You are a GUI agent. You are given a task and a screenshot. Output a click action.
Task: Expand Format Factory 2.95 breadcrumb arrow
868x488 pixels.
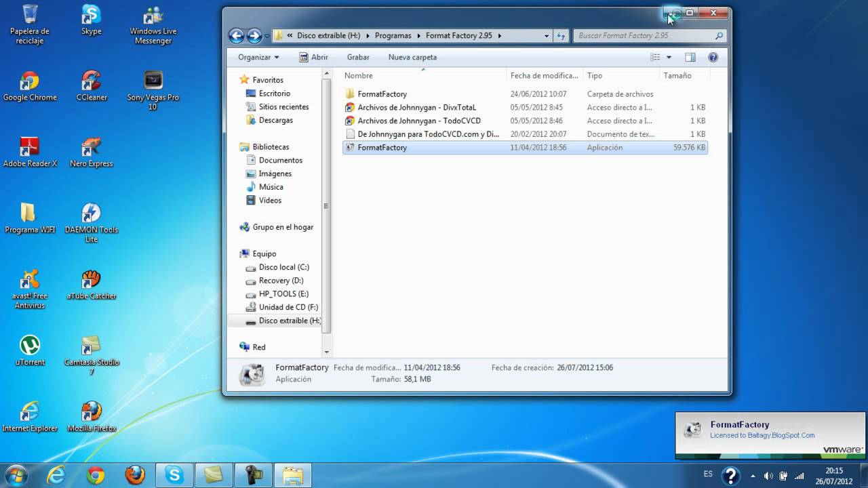pos(500,36)
